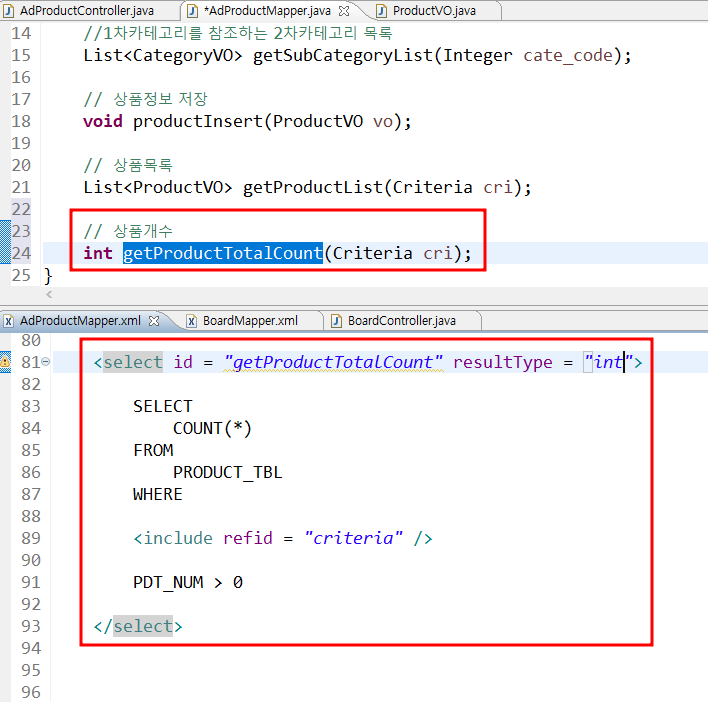The image size is (708, 702).
Task: Click the SELECT keyword on line 83
Action: (163, 406)
